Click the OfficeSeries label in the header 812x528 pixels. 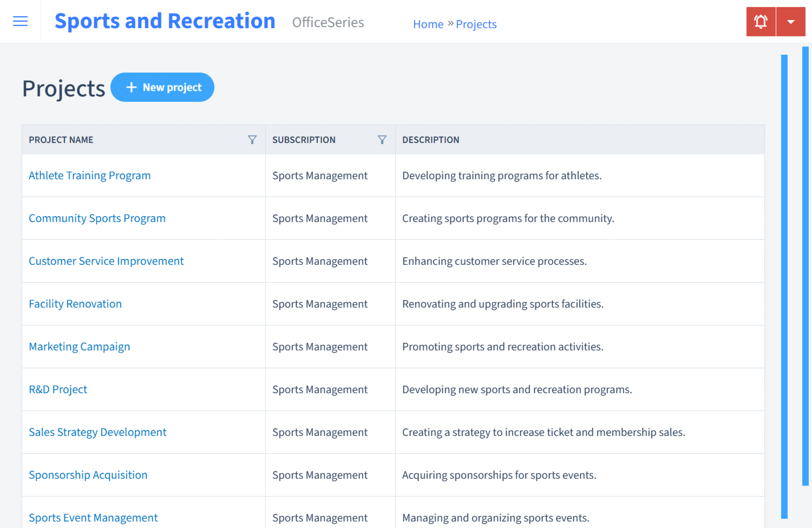[328, 23]
